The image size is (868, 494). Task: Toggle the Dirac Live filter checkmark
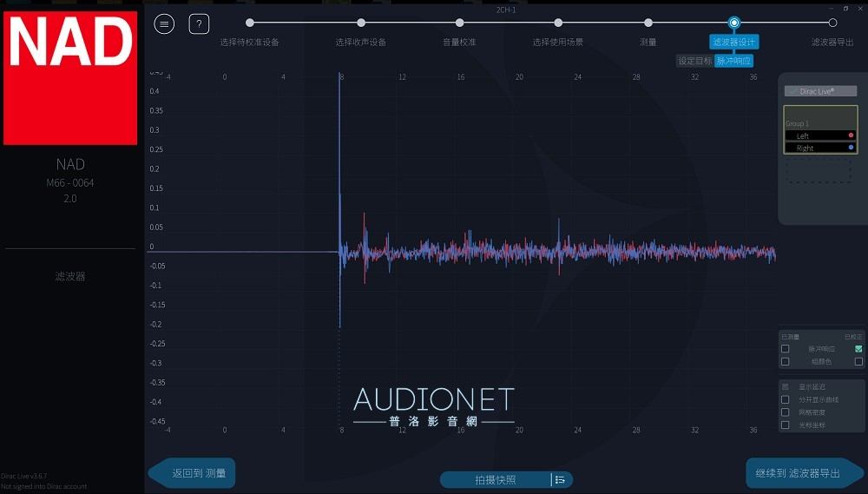(793, 91)
